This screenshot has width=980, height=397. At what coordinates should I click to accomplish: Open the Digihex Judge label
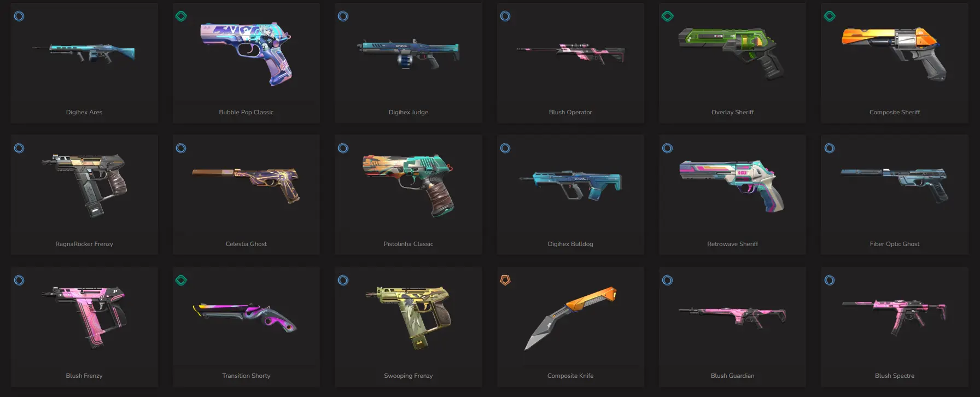[x=409, y=112]
